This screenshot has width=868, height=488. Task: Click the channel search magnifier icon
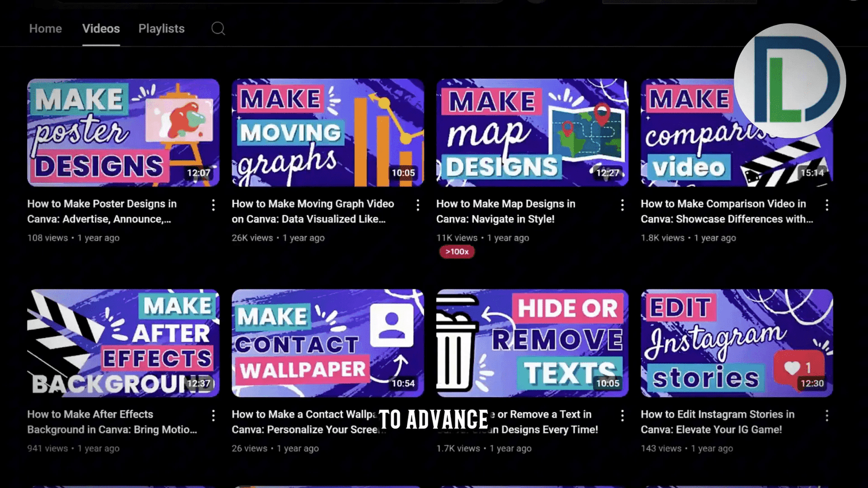click(218, 29)
